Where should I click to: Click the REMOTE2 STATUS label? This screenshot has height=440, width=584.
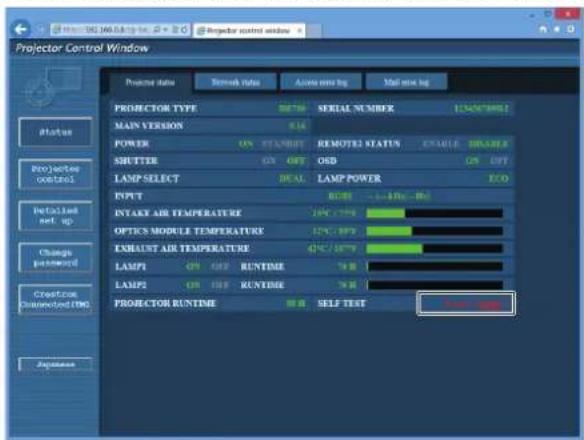click(x=359, y=144)
